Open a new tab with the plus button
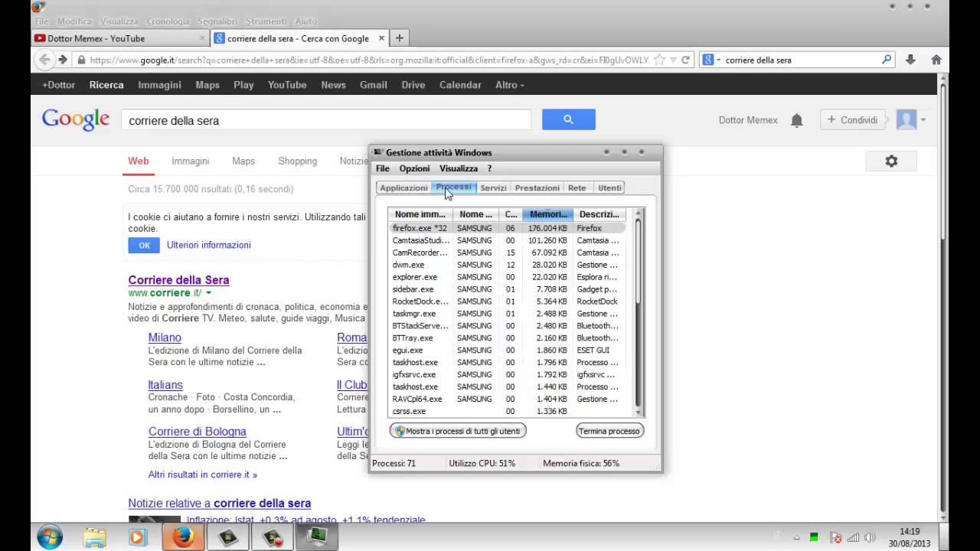 tap(399, 37)
